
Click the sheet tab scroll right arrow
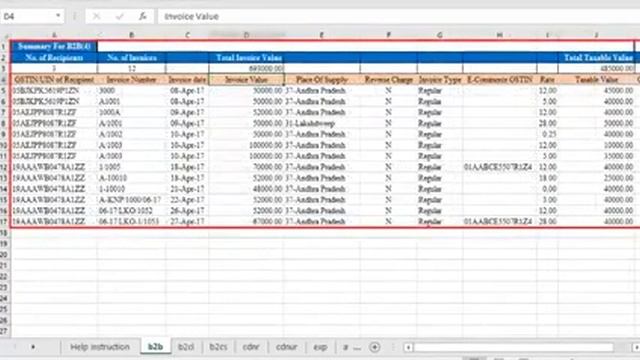point(33,347)
